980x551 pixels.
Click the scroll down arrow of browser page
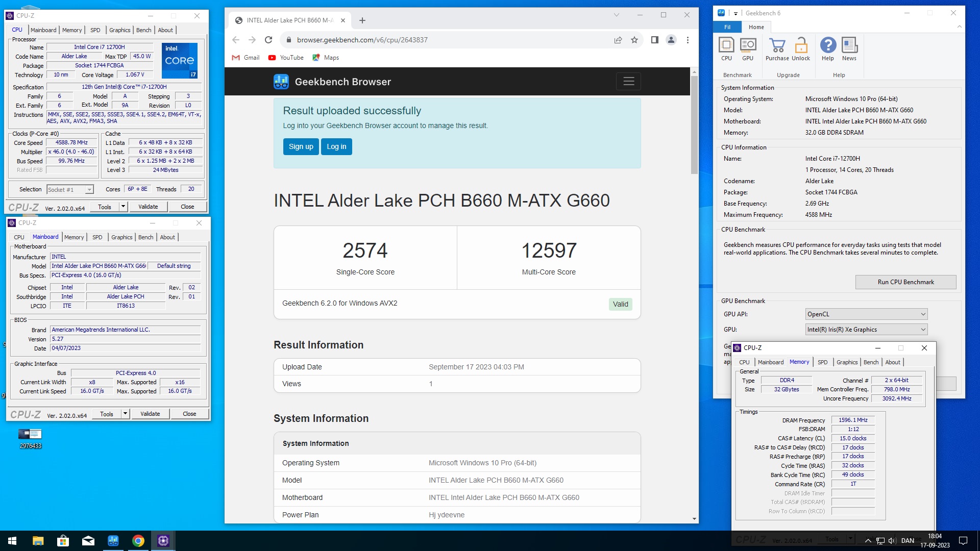tap(694, 519)
